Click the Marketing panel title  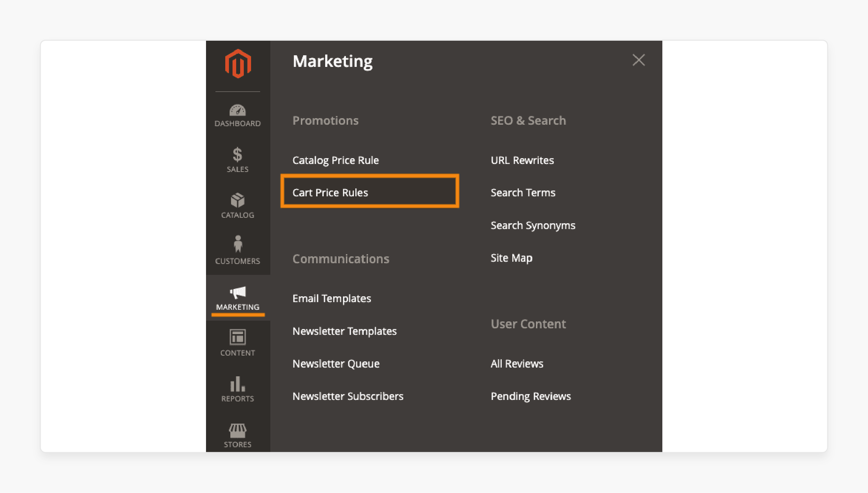[332, 61]
